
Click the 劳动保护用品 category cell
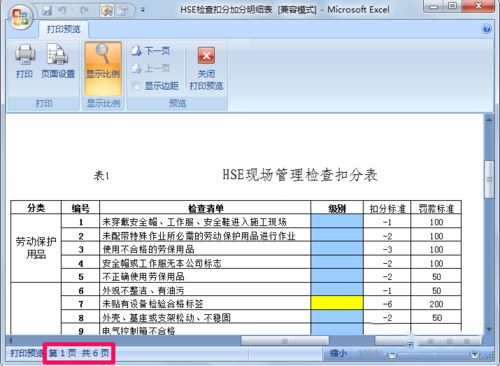click(x=36, y=248)
